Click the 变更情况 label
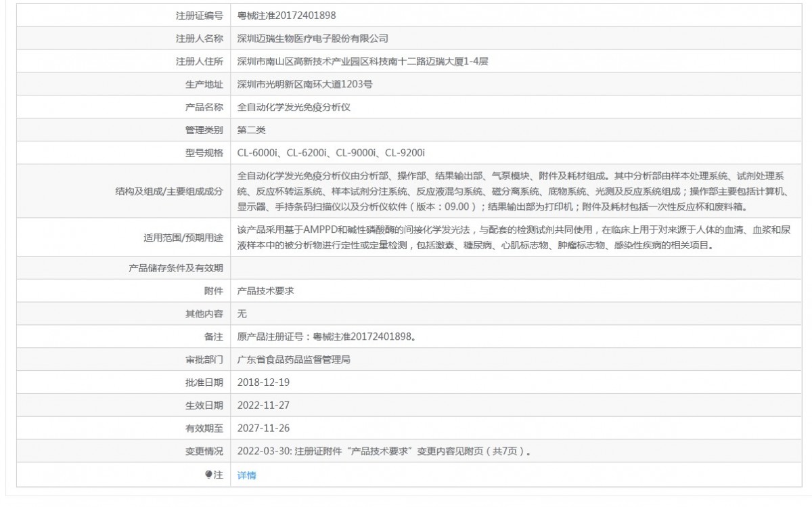 tap(204, 451)
